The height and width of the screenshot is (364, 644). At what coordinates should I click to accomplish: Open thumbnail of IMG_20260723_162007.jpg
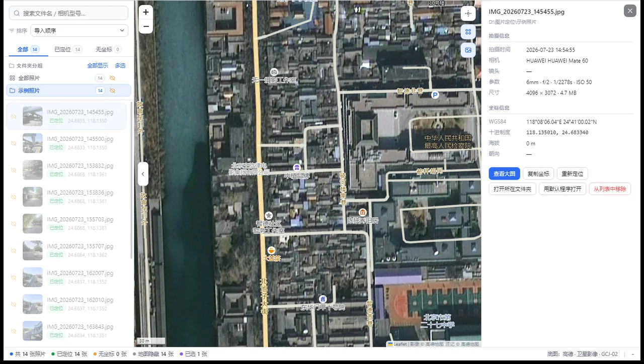coord(33,278)
